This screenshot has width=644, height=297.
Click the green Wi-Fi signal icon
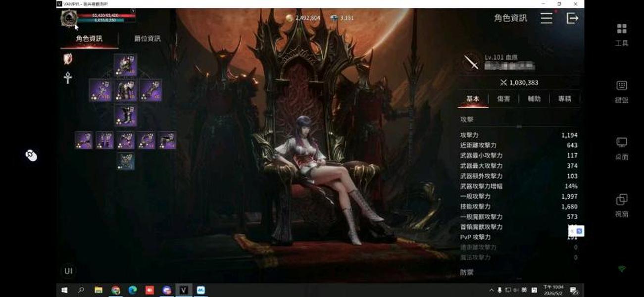click(x=622, y=269)
